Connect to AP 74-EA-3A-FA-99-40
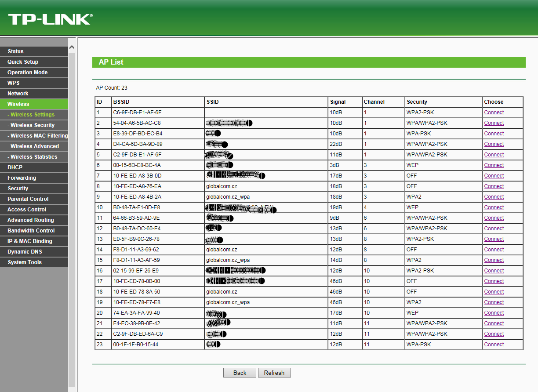Image resolution: width=538 pixels, height=392 pixels. point(494,313)
